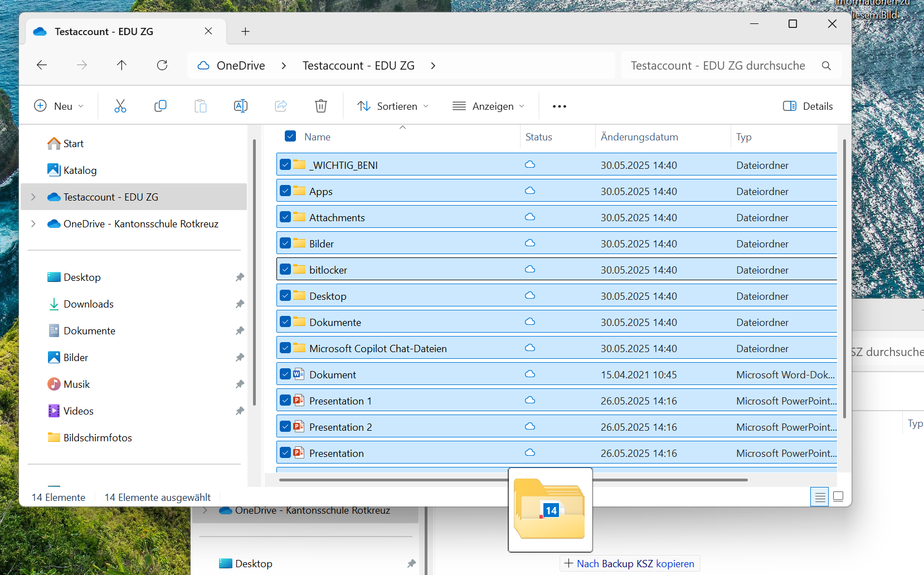Click the cloud status icon of Apps

click(x=530, y=191)
